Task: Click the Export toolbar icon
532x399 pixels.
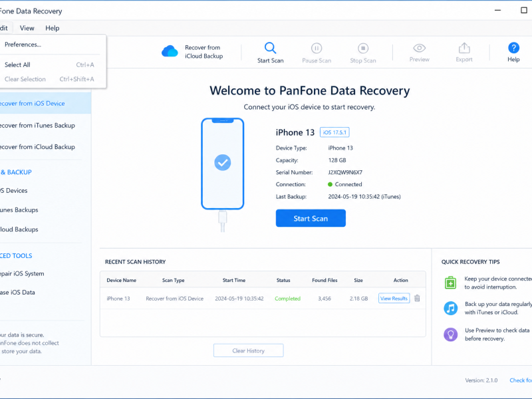Action: (x=464, y=48)
